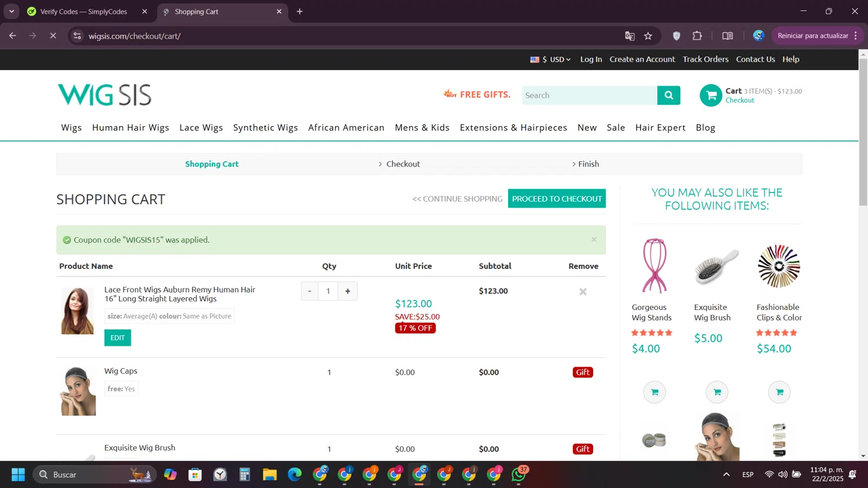868x488 pixels.
Task: Bookmark this page with star icon
Action: pos(648,36)
